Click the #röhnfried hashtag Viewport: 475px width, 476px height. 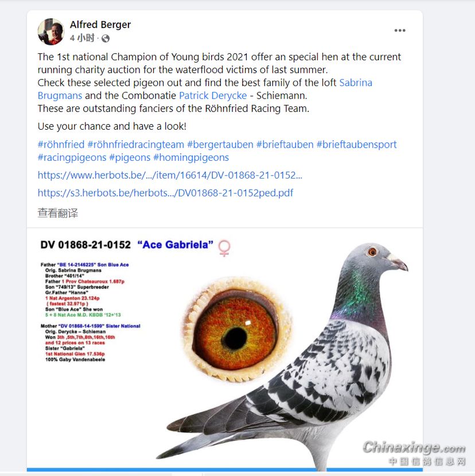point(61,145)
